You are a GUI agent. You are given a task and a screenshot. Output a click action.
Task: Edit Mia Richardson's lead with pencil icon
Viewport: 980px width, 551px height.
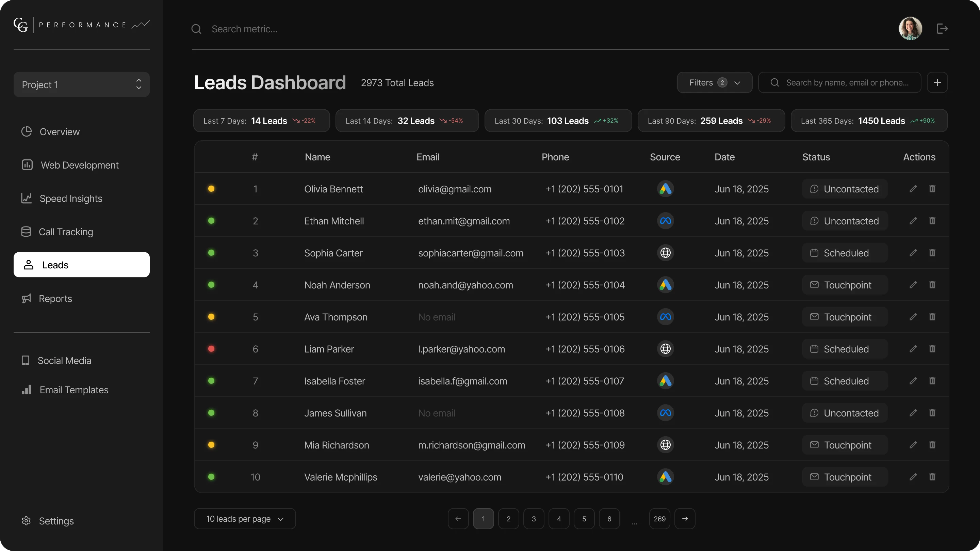pyautogui.click(x=913, y=445)
